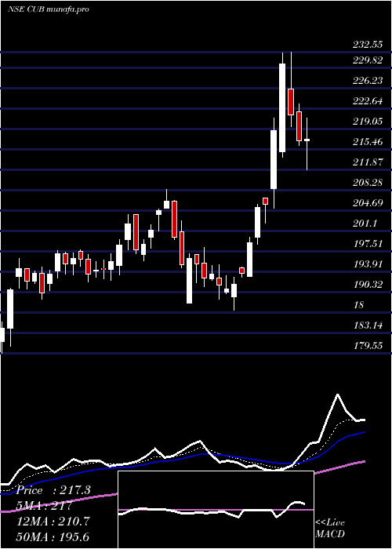
Task: Click the 179.55 price level label
Action: tap(367, 346)
